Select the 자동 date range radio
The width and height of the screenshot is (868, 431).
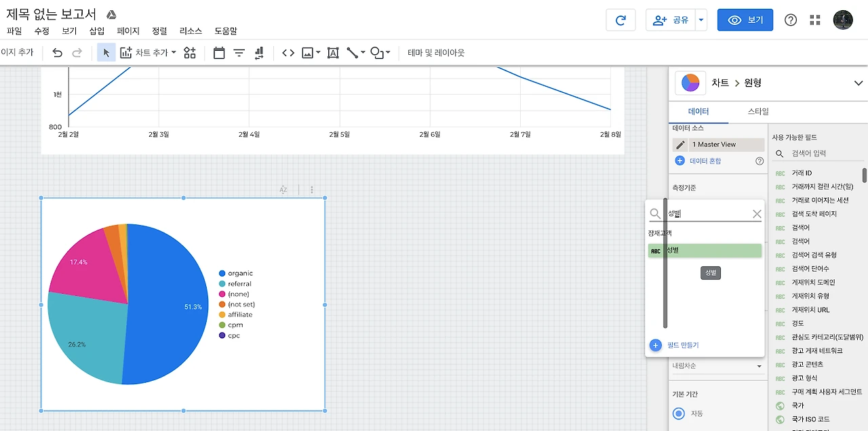(679, 413)
